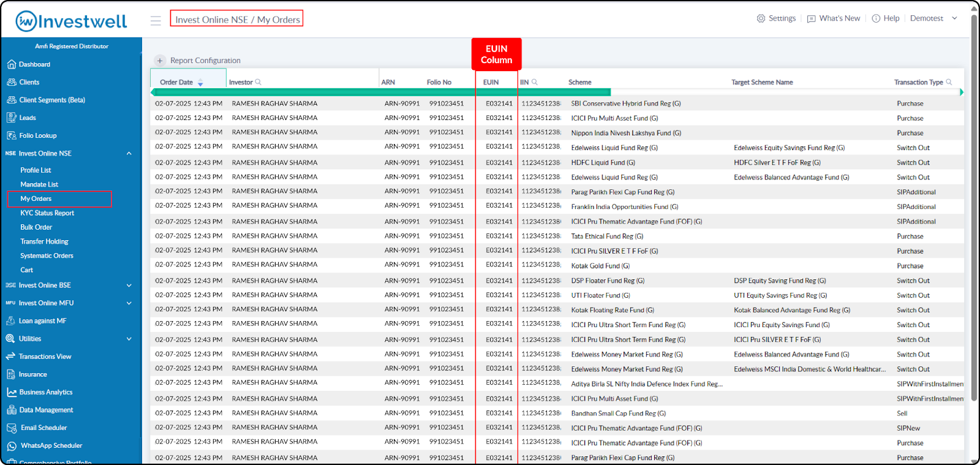Open the Dashboard home icon
This screenshot has width=980, height=465.
tap(11, 64)
